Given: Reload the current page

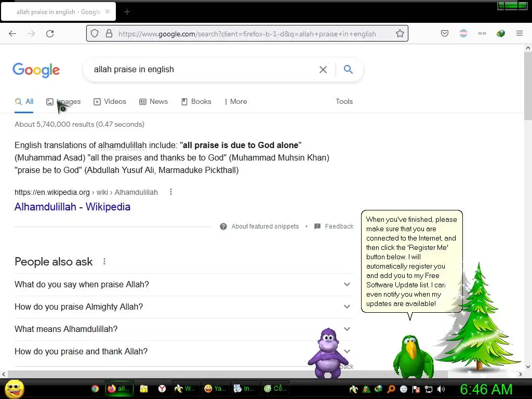Looking at the screenshot, I should (50, 34).
